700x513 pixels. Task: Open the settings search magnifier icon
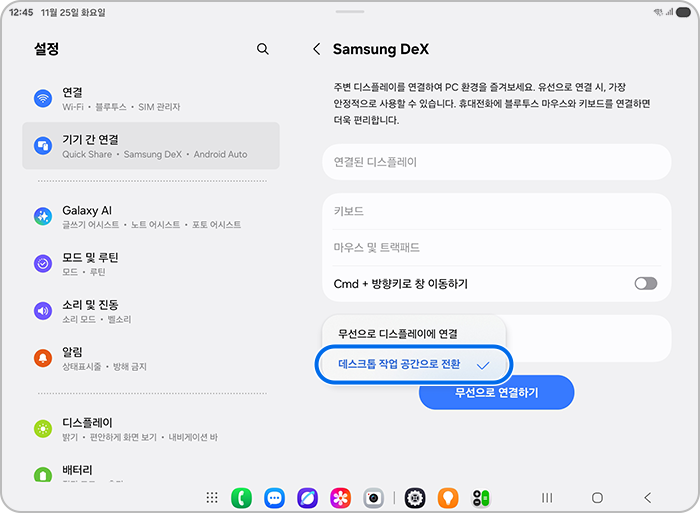(x=262, y=49)
